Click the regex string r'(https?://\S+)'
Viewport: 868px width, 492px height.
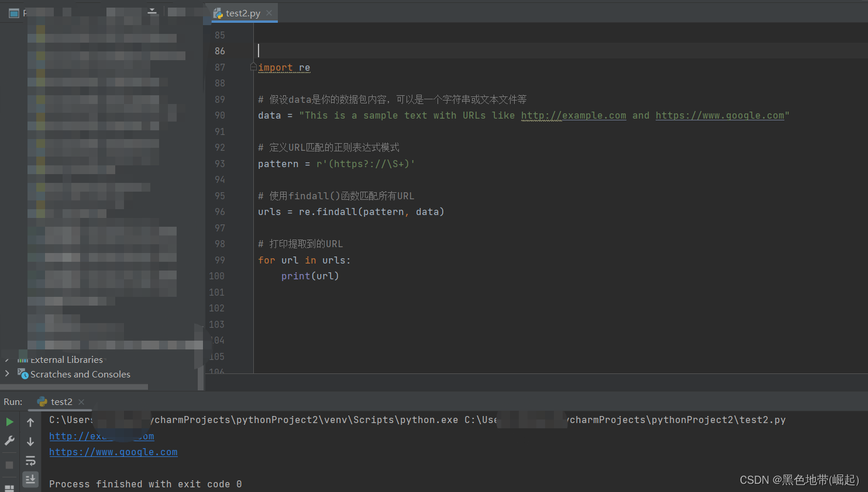click(x=366, y=164)
